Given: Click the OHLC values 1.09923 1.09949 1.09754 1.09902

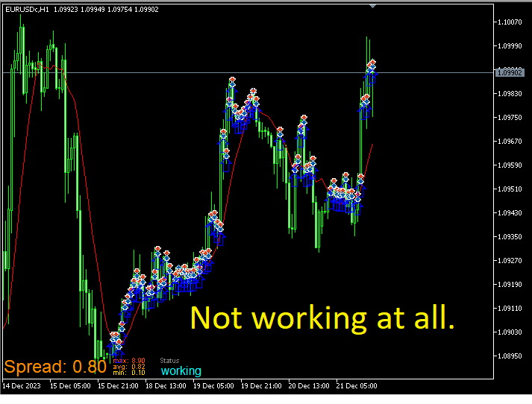Looking at the screenshot, I should (106, 10).
